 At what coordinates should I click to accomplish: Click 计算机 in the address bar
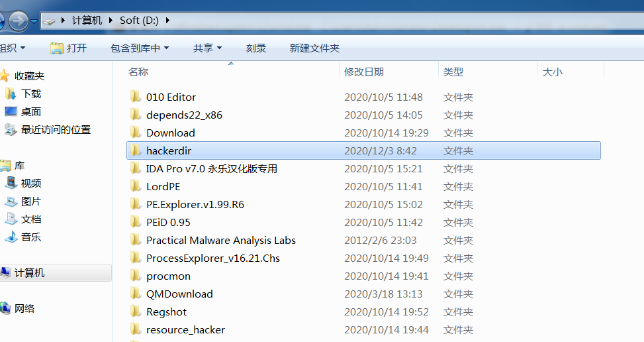(87, 20)
